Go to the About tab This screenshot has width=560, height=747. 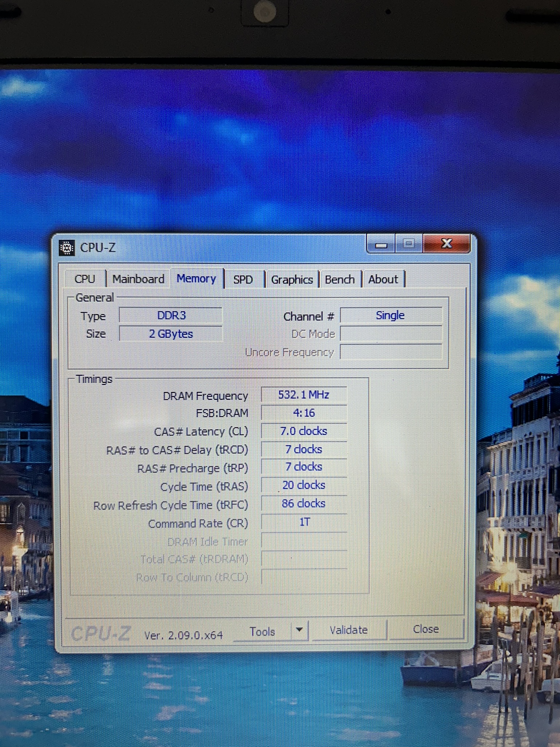(x=383, y=279)
